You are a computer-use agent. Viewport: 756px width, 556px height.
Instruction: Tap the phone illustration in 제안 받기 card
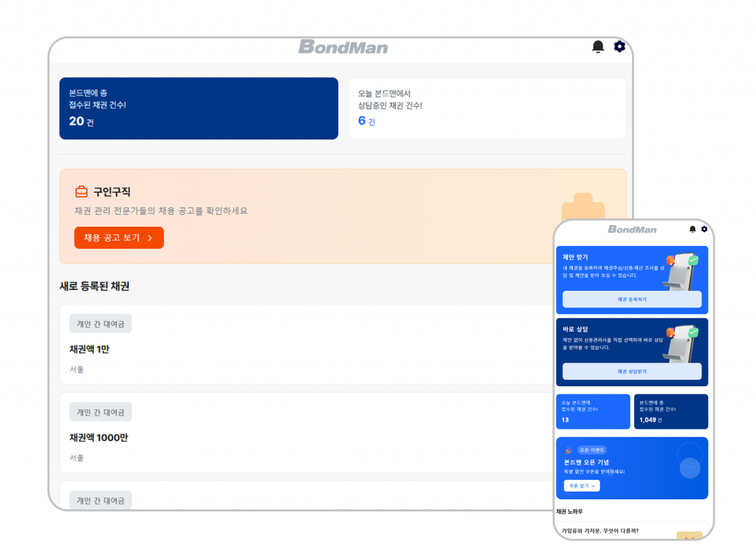(x=682, y=272)
